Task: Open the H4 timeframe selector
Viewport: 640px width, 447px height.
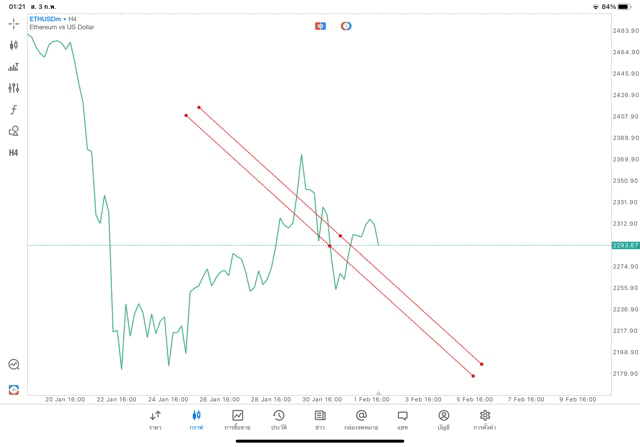Action: pos(13,153)
